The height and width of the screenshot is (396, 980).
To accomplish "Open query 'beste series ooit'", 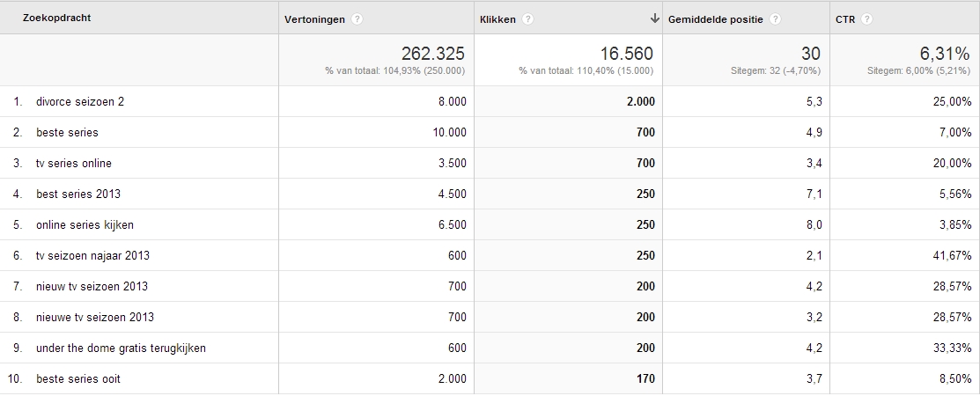I will point(78,379).
